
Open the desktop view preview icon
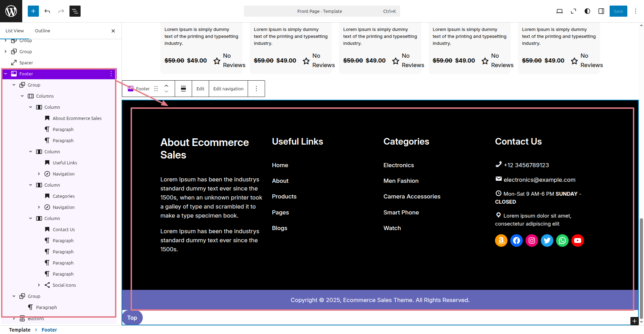(x=560, y=11)
